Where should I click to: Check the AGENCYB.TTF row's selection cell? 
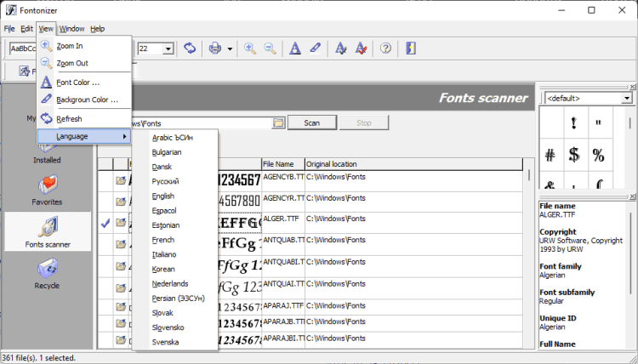105,179
